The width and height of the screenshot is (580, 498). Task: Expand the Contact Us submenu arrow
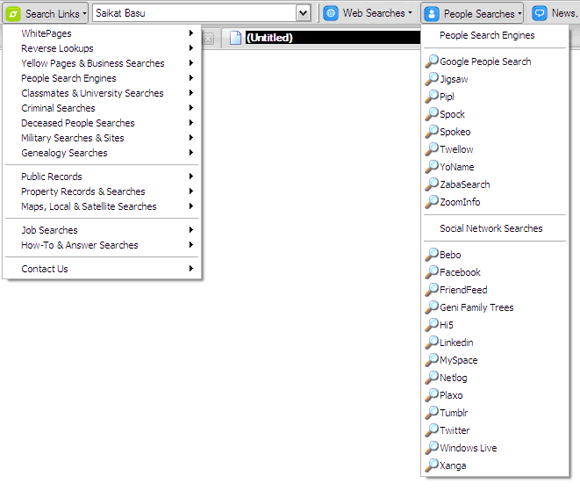191,268
